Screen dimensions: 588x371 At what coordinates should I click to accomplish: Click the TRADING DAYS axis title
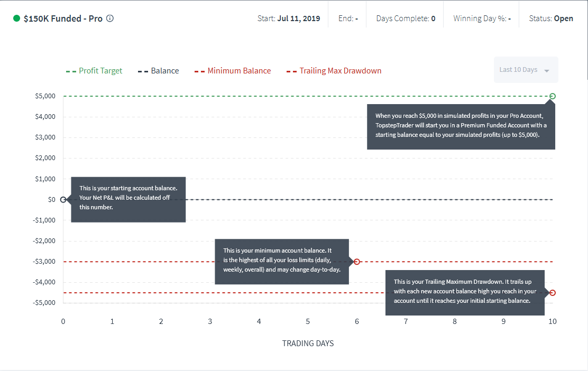click(x=308, y=344)
